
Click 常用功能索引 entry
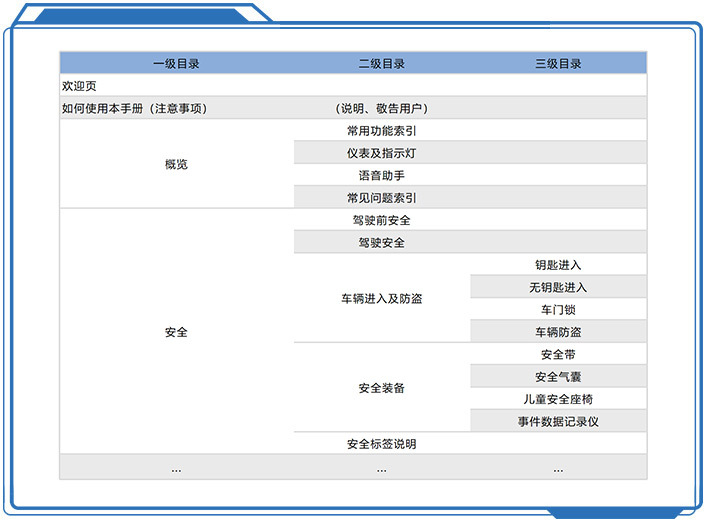pyautogui.click(x=381, y=131)
